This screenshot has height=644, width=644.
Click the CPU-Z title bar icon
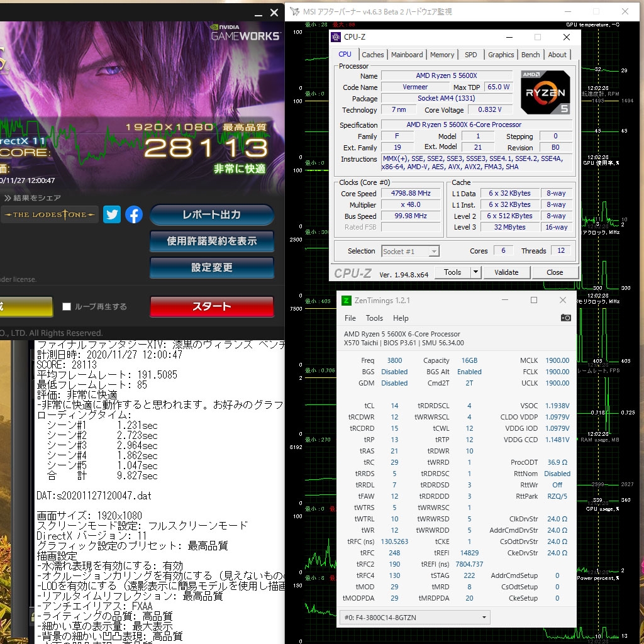coord(336,37)
